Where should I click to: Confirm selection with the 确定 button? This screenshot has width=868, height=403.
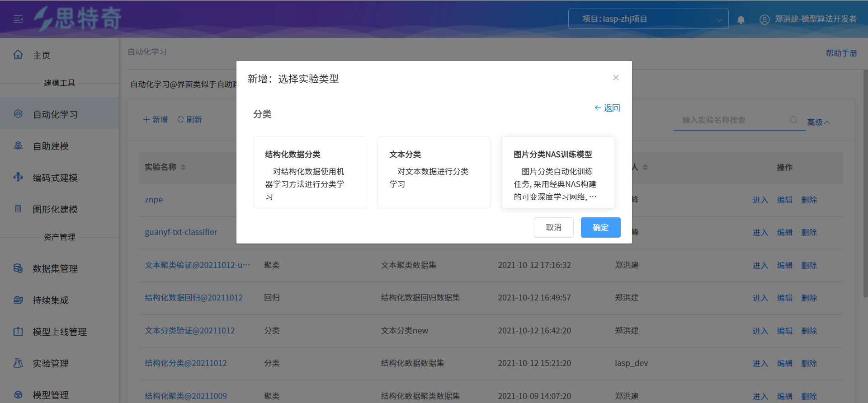point(600,227)
